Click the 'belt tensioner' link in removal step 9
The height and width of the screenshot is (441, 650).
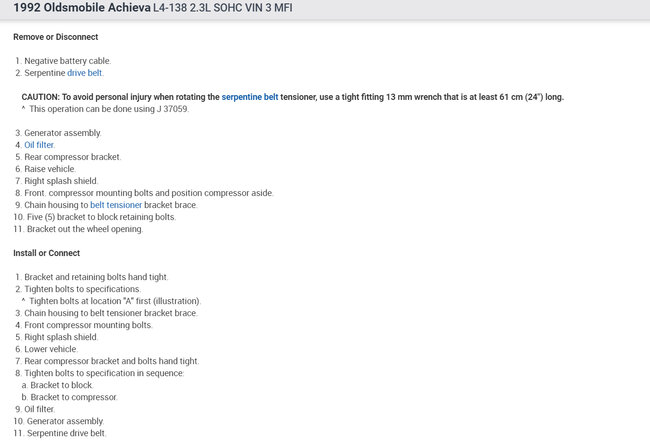pos(116,205)
